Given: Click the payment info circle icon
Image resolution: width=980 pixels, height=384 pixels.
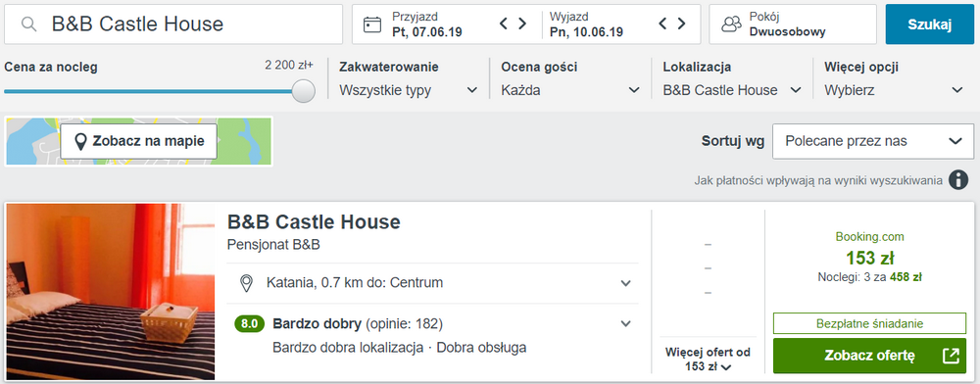Looking at the screenshot, I should [958, 180].
